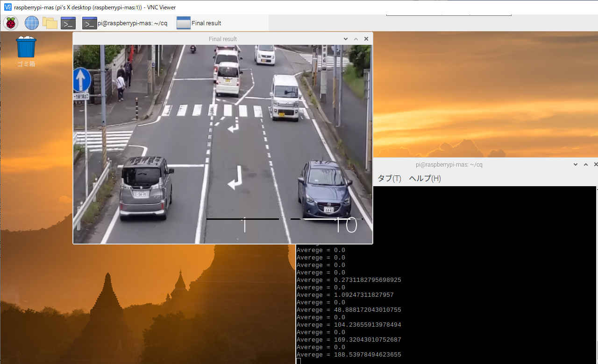The height and width of the screenshot is (364, 598).
Task: Click the VNC Viewer logo in title bar
Action: click(x=7, y=7)
